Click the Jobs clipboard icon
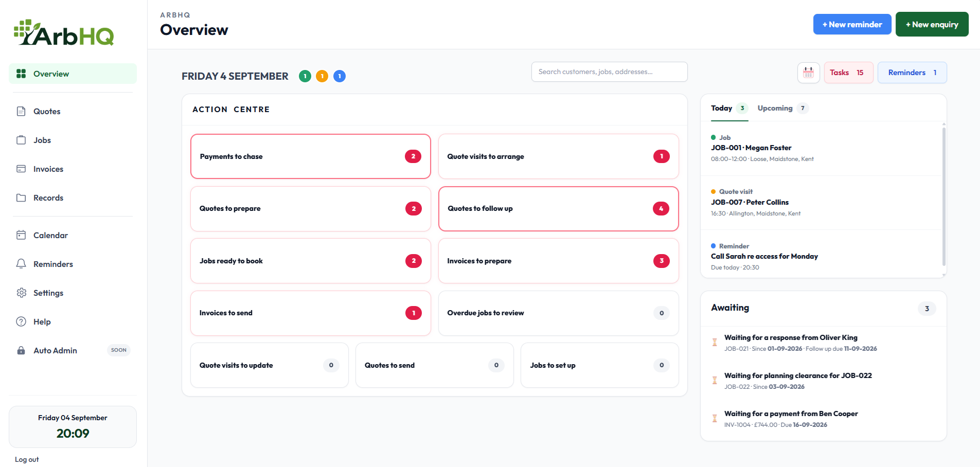980x467 pixels. [x=21, y=140]
